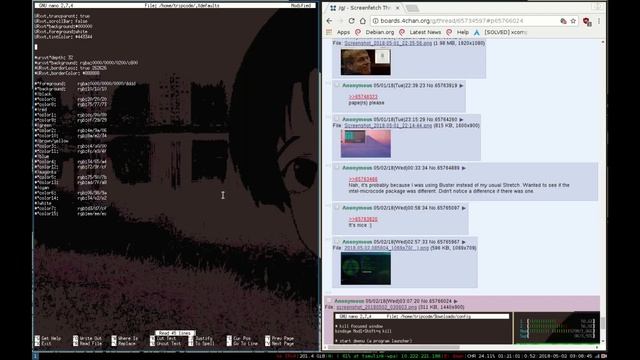Image resolution: width=640 pixels, height=360 pixels.
Task: Expand the nano config screenshot image in highlighted post
Action: 467,328
